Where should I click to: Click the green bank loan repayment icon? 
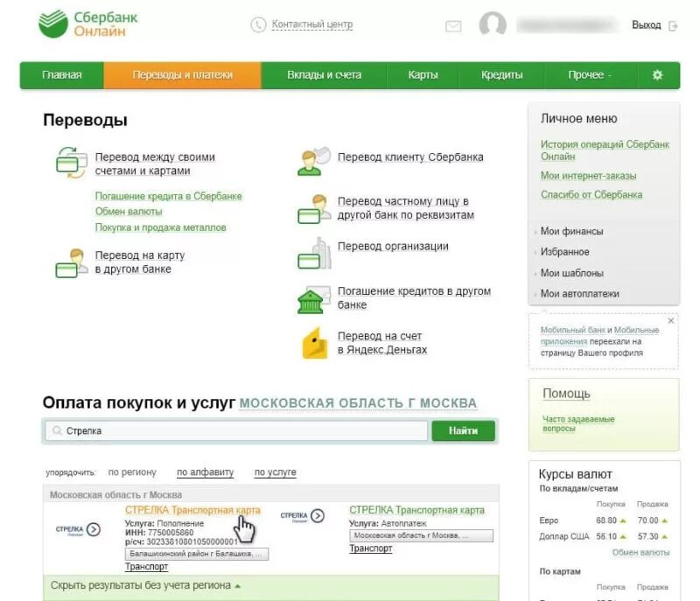click(314, 299)
